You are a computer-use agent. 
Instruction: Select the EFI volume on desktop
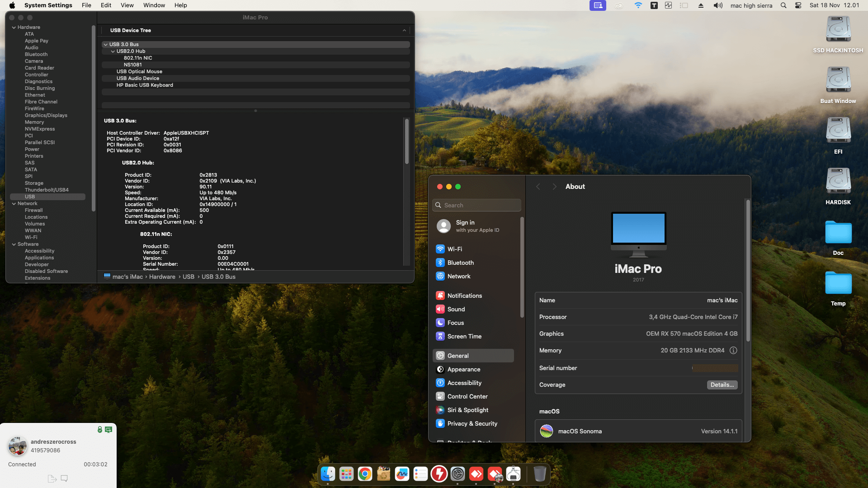click(x=838, y=136)
